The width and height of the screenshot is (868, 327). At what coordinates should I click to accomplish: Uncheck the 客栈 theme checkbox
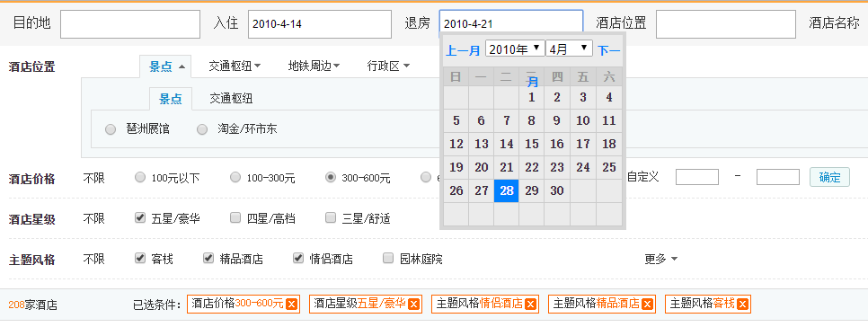click(x=140, y=258)
